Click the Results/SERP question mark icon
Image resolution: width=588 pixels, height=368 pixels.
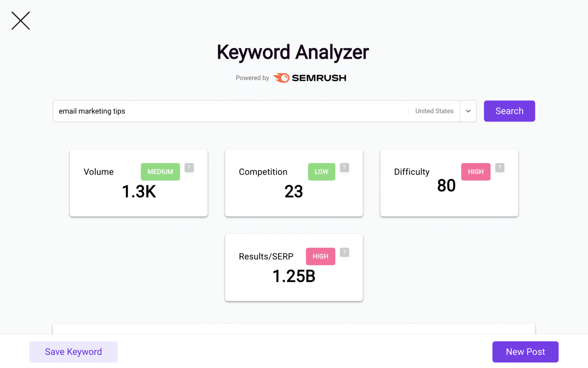pos(344,252)
